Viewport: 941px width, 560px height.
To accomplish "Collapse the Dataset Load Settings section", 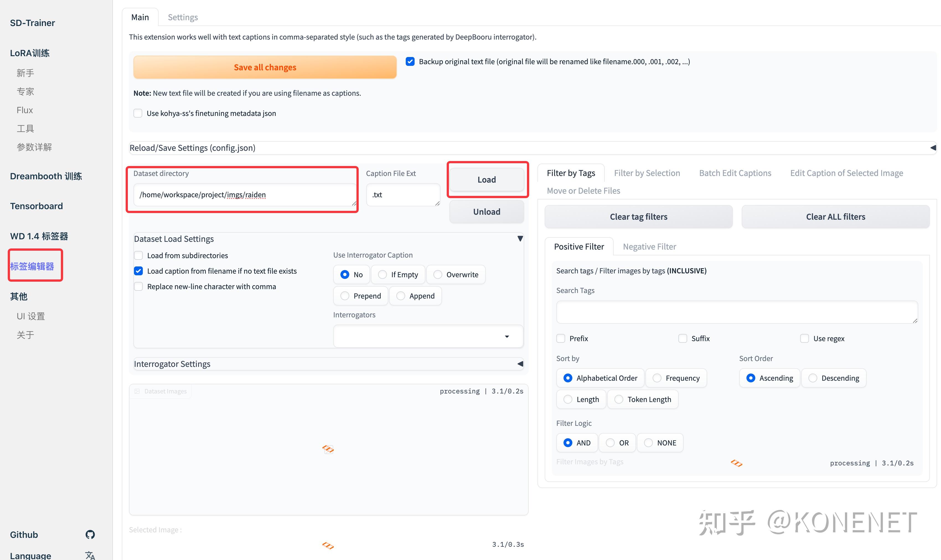I will (x=520, y=238).
